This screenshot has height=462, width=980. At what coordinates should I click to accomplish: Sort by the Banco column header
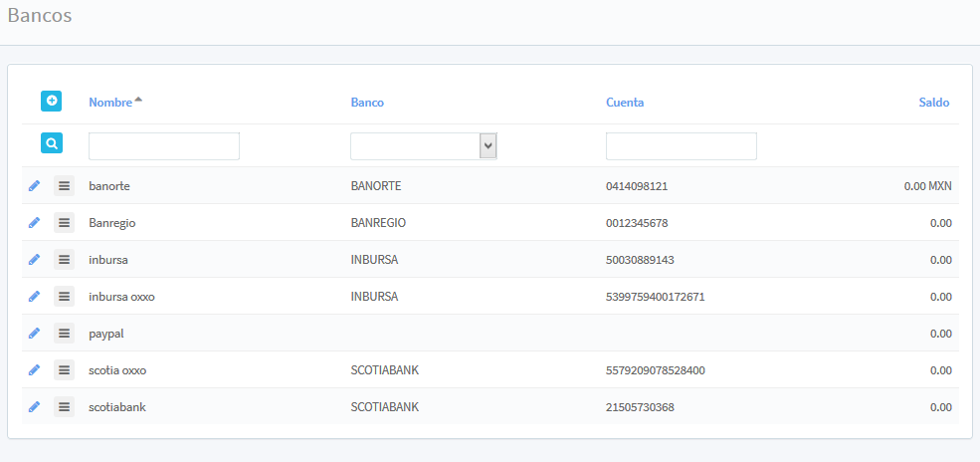(367, 103)
